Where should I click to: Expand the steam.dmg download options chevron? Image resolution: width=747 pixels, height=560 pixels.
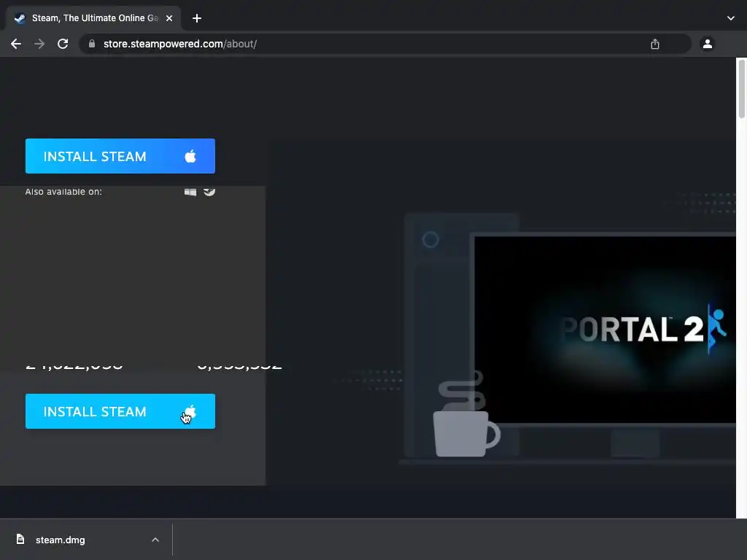(x=155, y=540)
